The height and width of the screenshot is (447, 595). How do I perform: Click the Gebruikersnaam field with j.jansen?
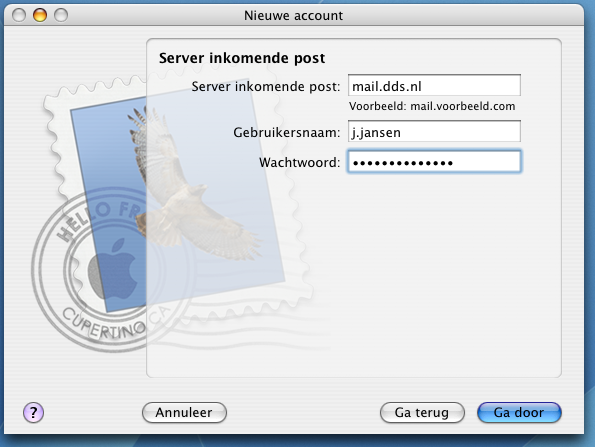(434, 131)
